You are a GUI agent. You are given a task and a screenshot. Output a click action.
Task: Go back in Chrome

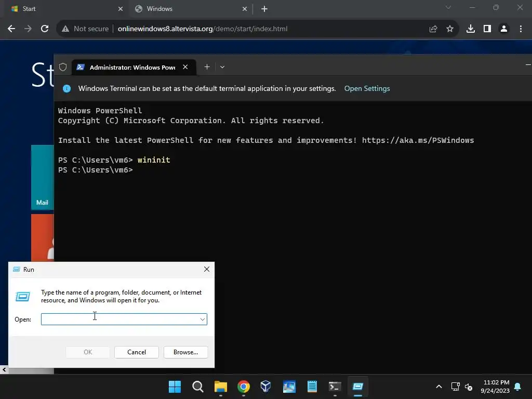(11, 29)
